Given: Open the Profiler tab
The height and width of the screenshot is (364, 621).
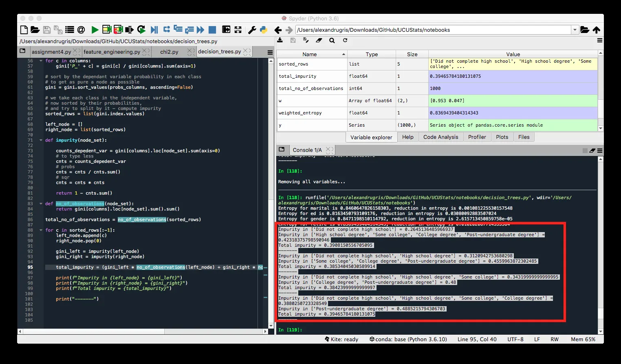Looking at the screenshot, I should (x=477, y=137).
